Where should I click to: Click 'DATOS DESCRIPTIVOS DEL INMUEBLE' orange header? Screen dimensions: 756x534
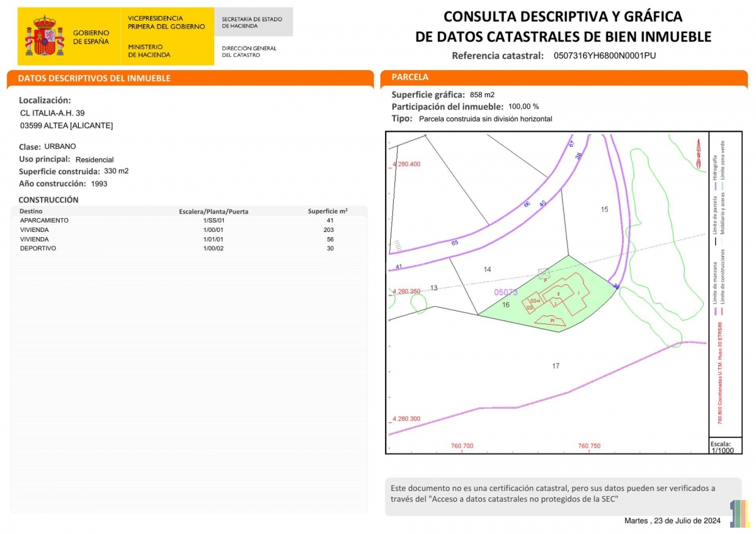click(190, 78)
